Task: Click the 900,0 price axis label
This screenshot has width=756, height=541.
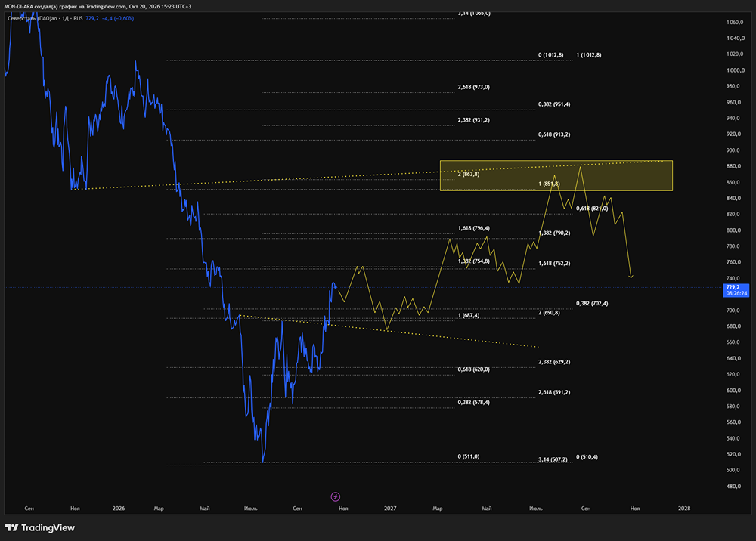Action: tap(733, 150)
